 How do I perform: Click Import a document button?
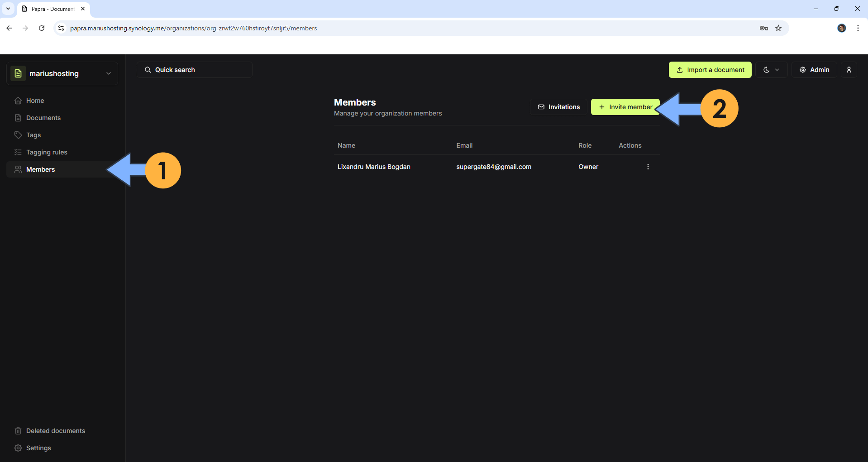tap(710, 70)
